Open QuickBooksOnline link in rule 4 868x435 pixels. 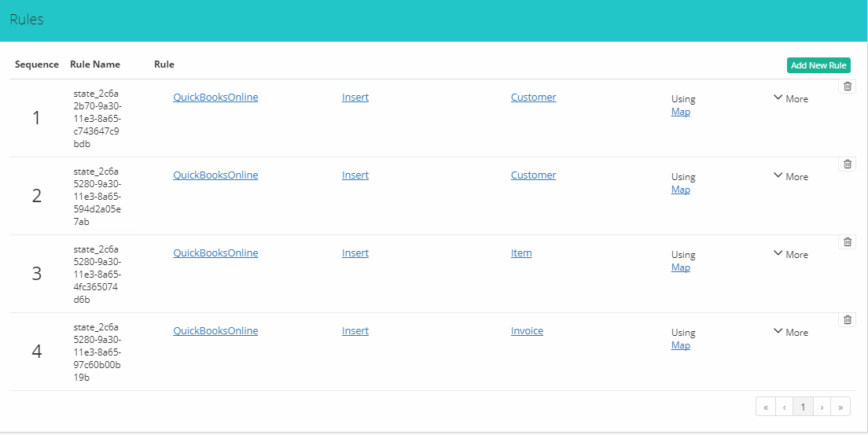click(215, 331)
